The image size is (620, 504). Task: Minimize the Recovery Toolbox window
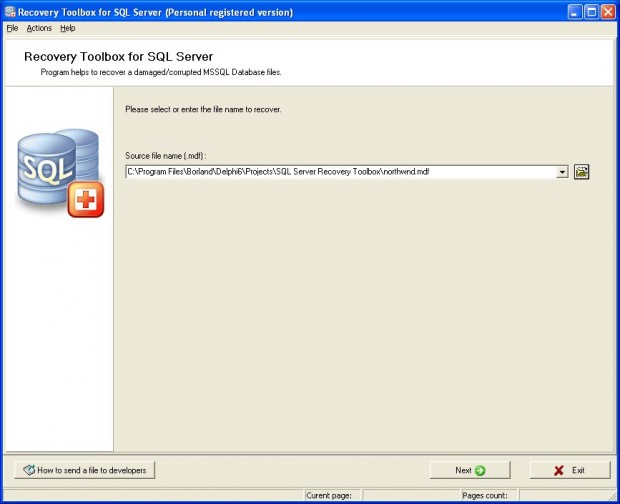(x=575, y=12)
